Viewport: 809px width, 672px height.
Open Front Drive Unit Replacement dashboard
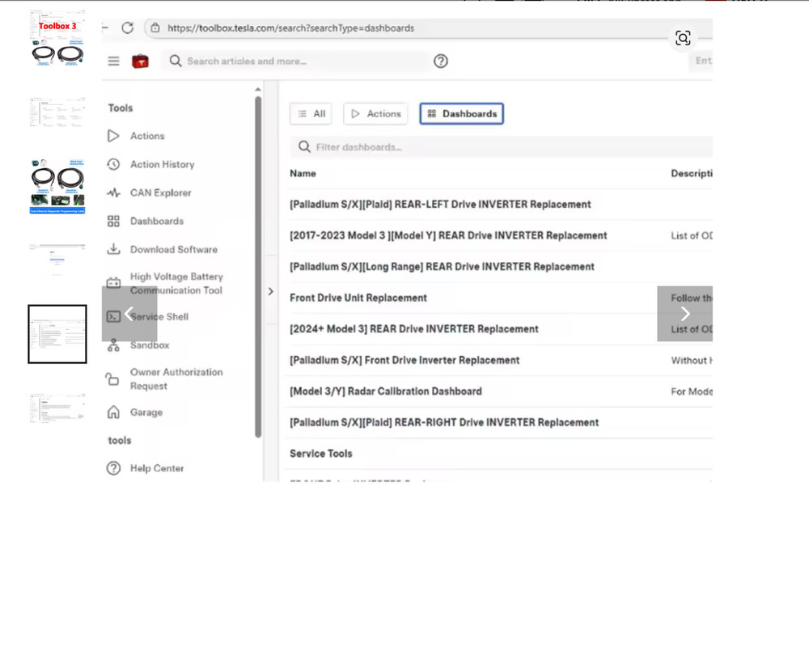click(358, 298)
